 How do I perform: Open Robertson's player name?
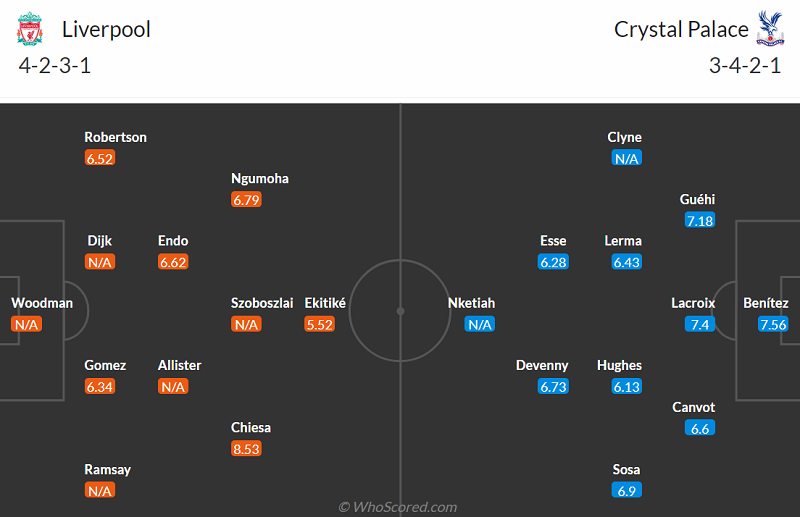tap(115, 137)
